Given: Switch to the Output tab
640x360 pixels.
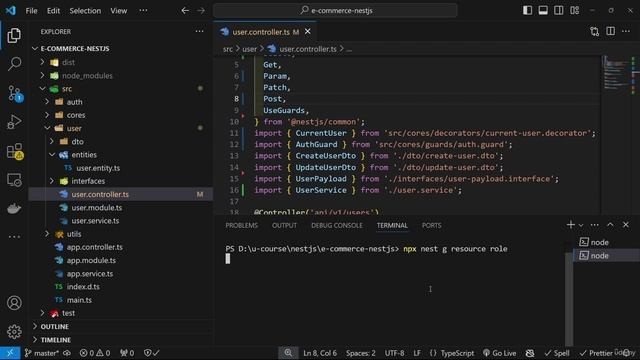Looking at the screenshot, I should tap(284, 225).
